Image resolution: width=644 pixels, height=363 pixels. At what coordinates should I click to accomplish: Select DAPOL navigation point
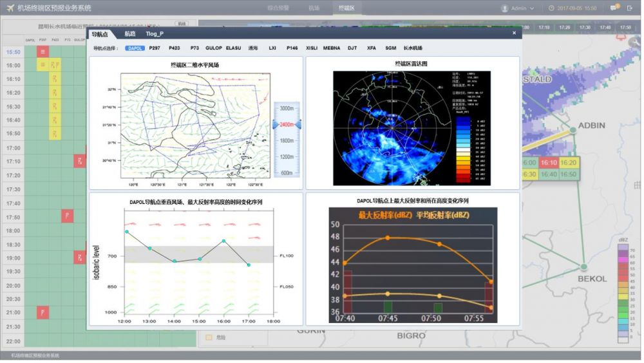click(x=135, y=48)
